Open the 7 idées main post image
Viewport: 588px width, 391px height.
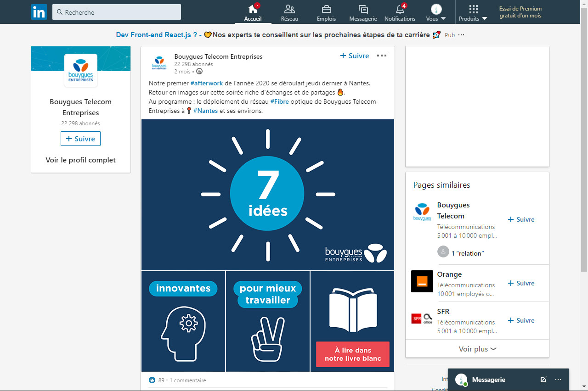pos(268,195)
